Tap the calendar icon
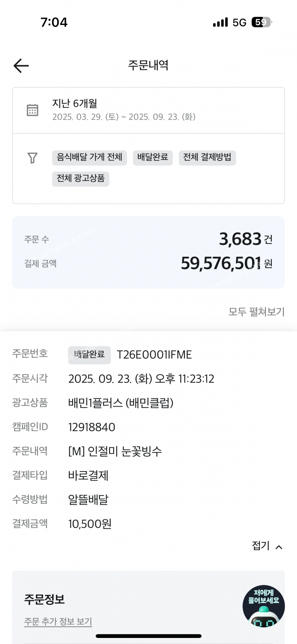Screen dimensions: 297x644 point(32,110)
